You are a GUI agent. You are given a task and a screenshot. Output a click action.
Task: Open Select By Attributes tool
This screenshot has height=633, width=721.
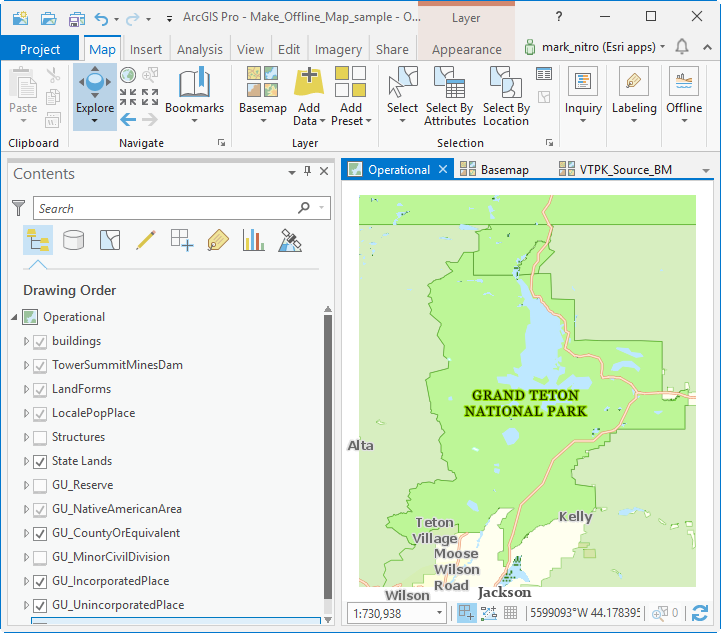tap(450, 97)
